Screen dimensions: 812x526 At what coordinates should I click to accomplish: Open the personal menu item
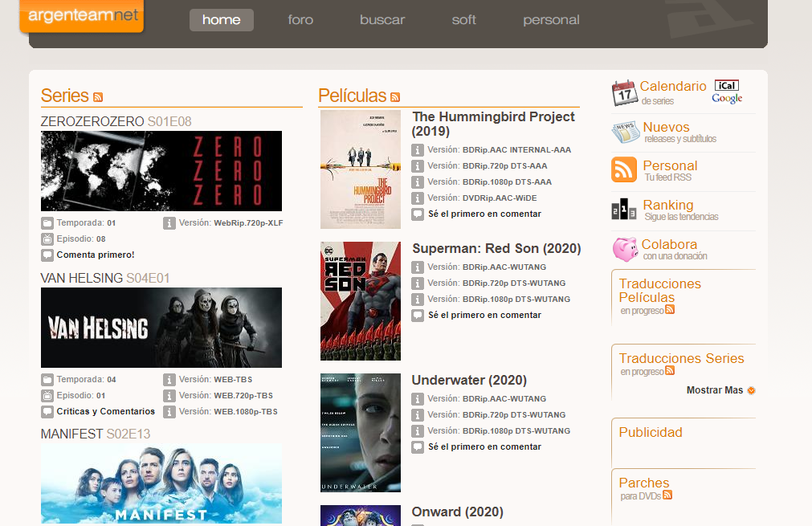[x=551, y=20]
